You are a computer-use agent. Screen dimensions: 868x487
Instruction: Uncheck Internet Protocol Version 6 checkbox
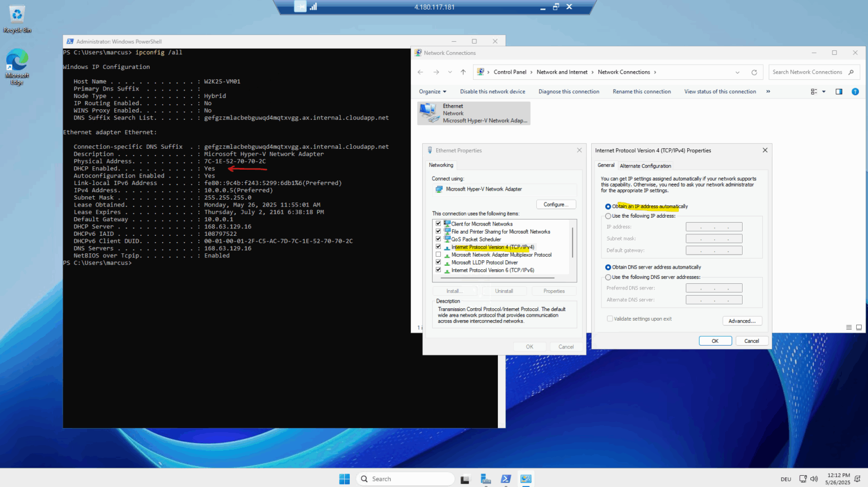(439, 270)
